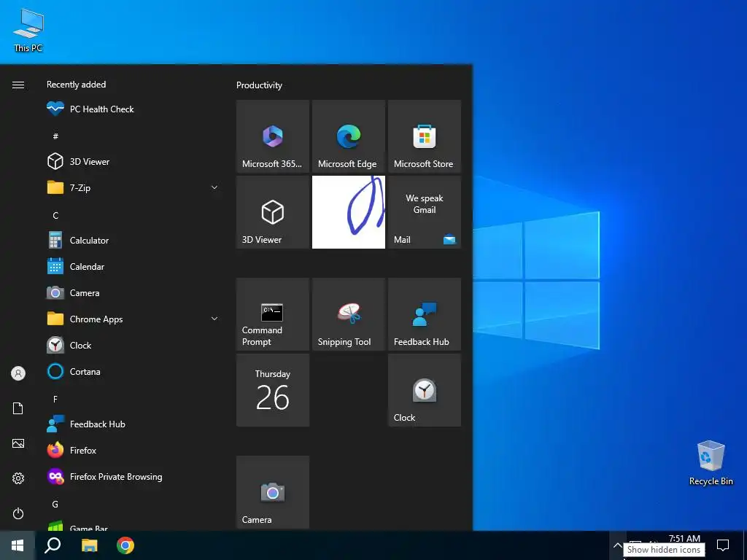This screenshot has height=560, width=747.
Task: Open the Thursday 26 calendar tile
Action: [273, 390]
